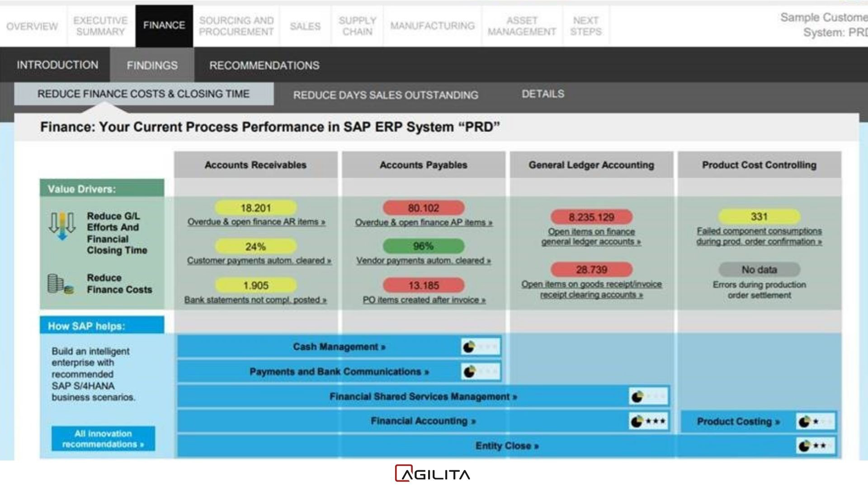Open the Entity Close scenario
Image resolution: width=868 pixels, height=488 pixels.
pos(507,446)
